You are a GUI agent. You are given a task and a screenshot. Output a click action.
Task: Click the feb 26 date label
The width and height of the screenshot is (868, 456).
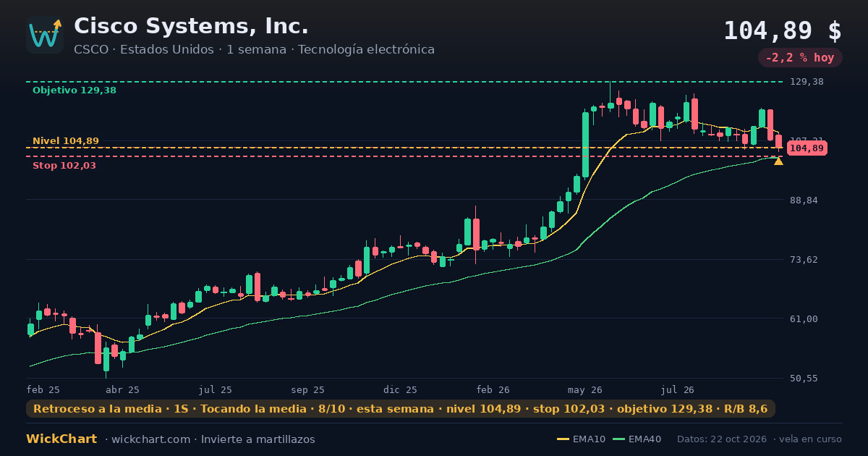[x=493, y=389]
